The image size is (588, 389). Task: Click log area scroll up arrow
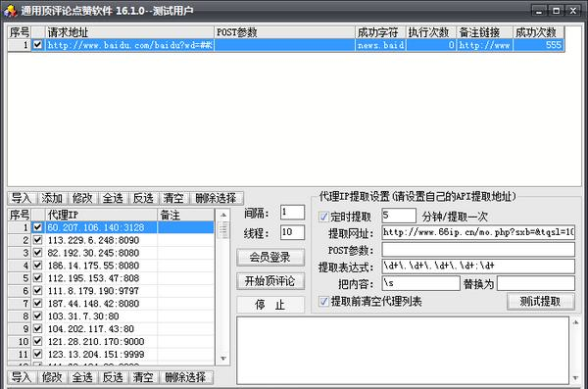point(575,322)
